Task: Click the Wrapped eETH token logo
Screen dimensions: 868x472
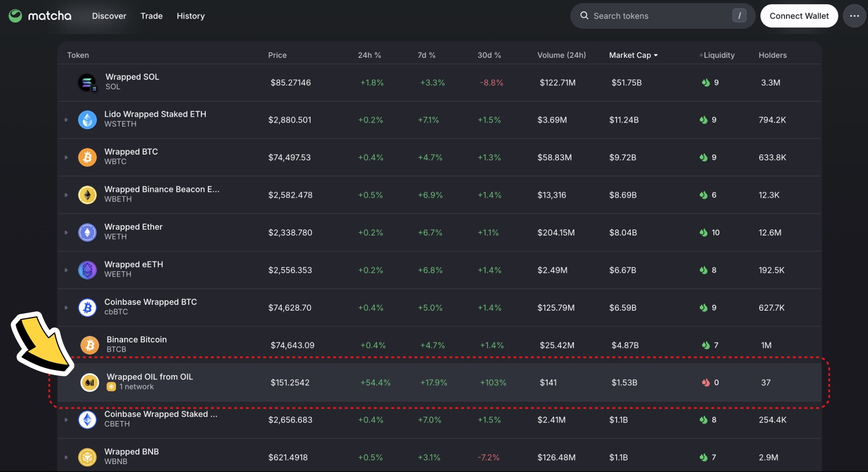Action: pyautogui.click(x=87, y=270)
